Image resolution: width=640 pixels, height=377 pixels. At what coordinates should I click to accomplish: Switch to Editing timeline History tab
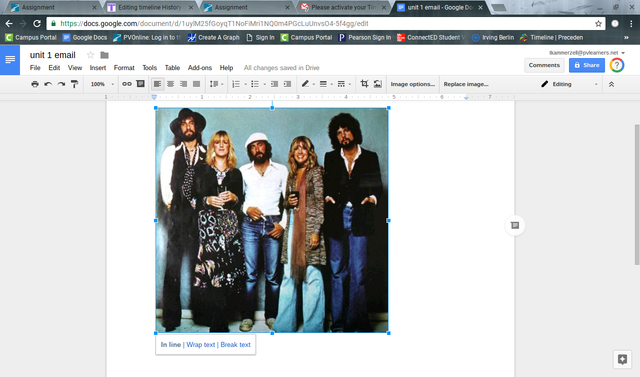pyautogui.click(x=150, y=7)
